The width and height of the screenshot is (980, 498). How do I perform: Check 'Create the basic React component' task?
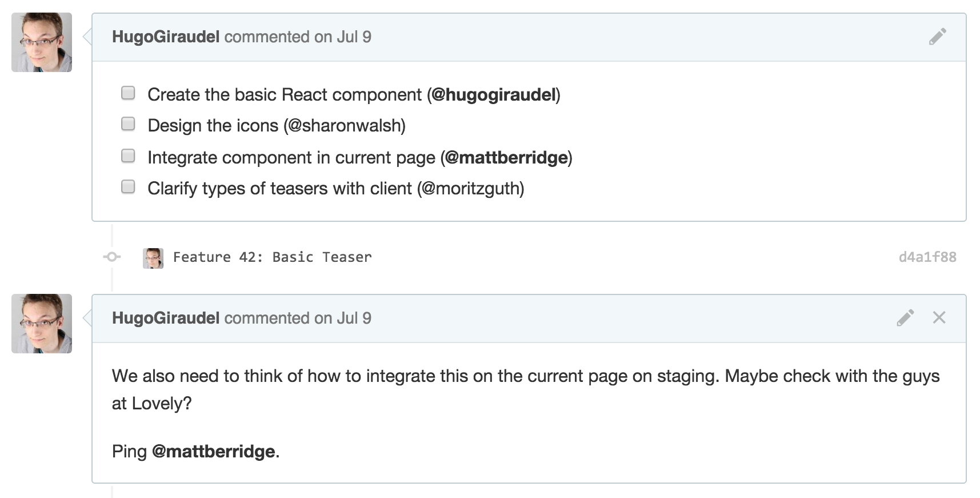(x=128, y=93)
